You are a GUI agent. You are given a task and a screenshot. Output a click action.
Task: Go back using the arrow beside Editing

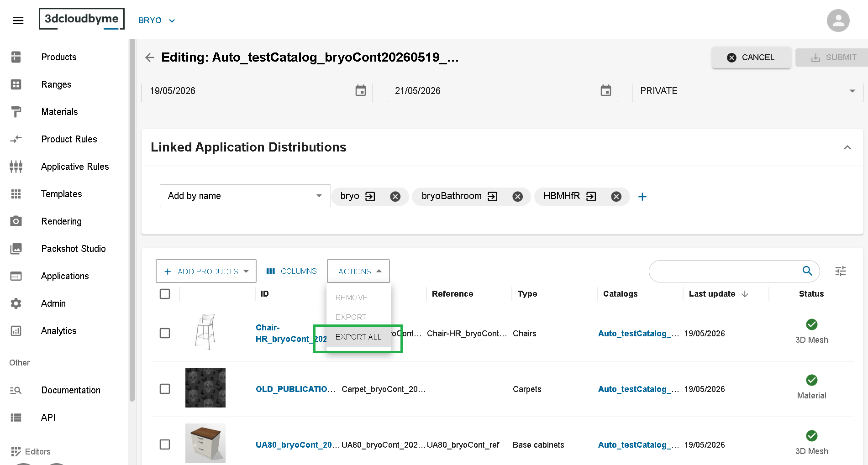pos(150,57)
